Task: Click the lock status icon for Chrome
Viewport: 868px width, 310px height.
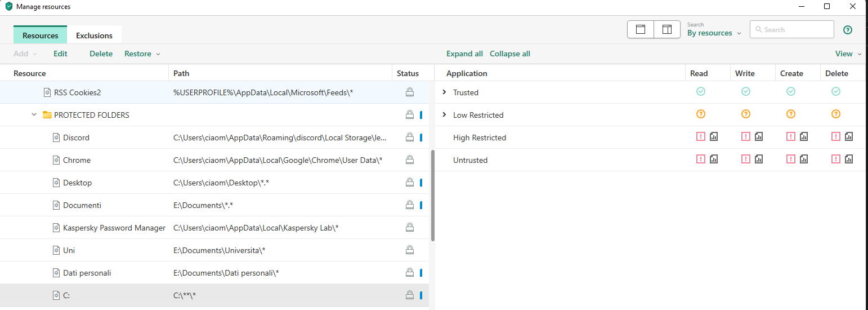Action: tap(410, 160)
